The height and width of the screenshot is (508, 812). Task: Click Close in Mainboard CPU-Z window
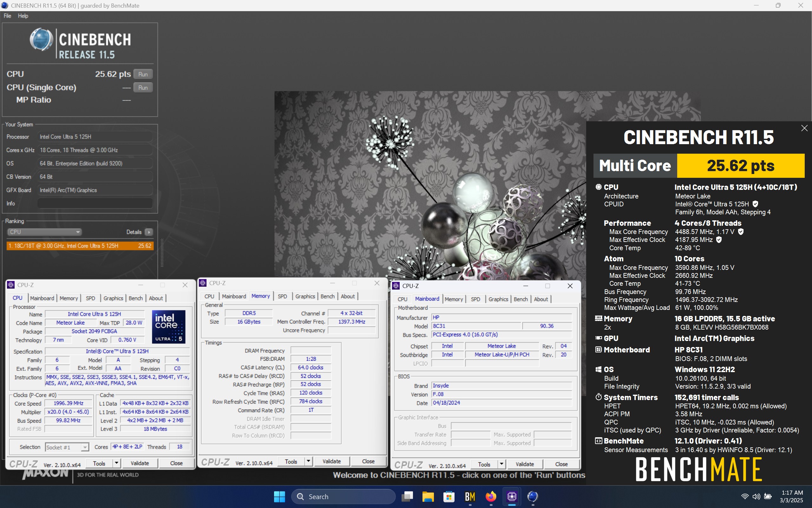click(561, 464)
